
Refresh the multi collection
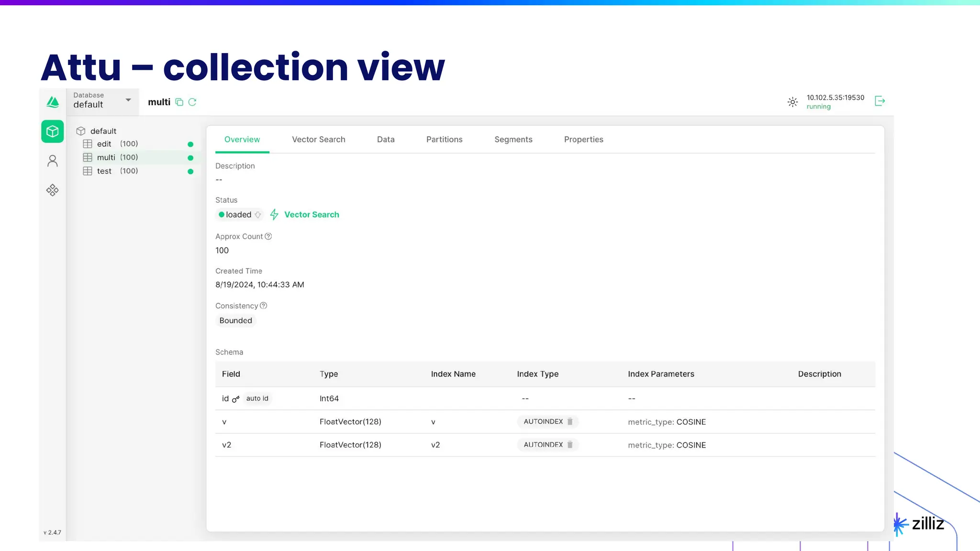192,102
